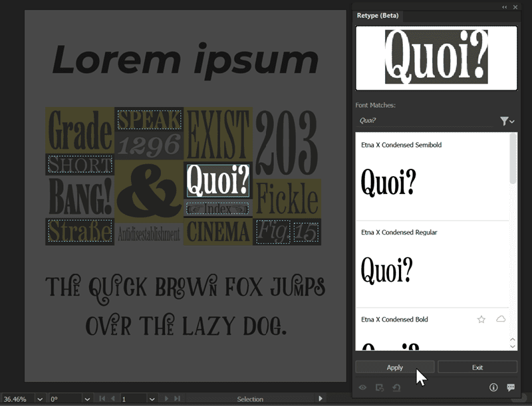Favorite Etna X Condensed Bold with star
The height and width of the screenshot is (406, 532).
coord(481,319)
